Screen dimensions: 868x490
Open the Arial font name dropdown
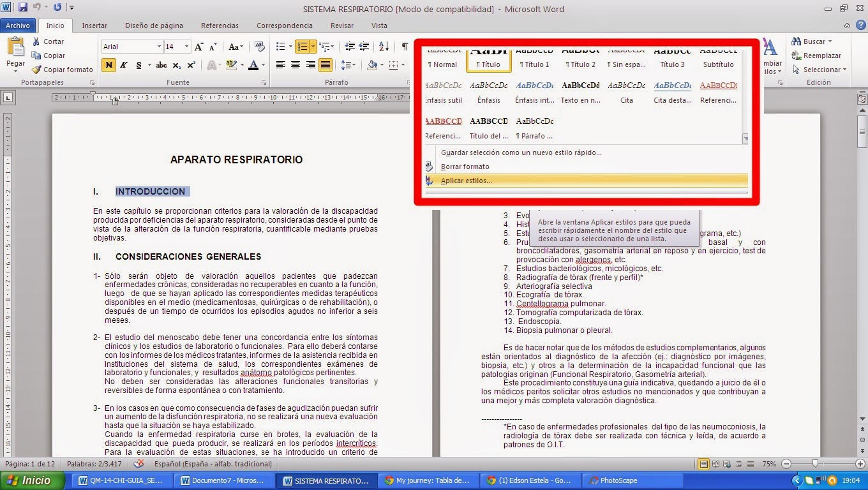point(159,47)
